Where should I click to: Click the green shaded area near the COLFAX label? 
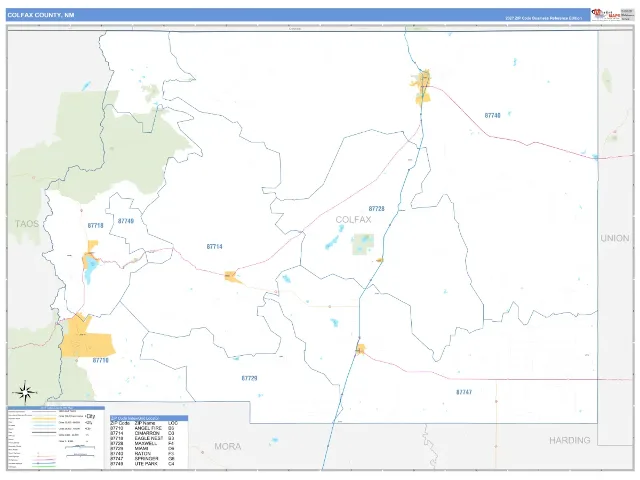(363, 244)
